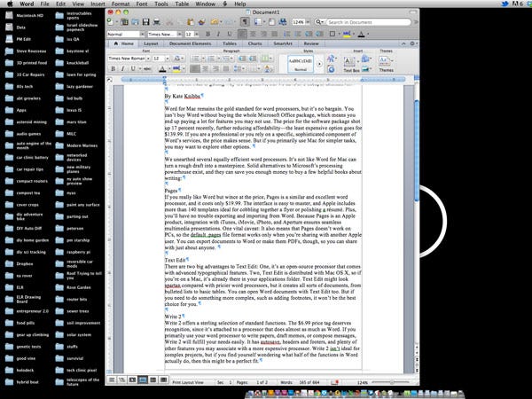Switch to the Document Elements tab
The image size is (532, 399).
click(x=190, y=43)
